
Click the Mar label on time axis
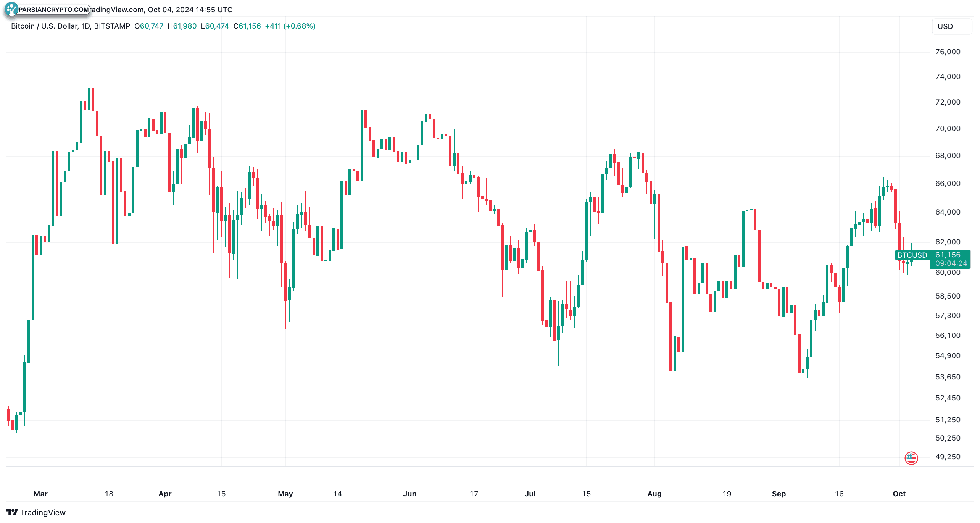(x=40, y=494)
